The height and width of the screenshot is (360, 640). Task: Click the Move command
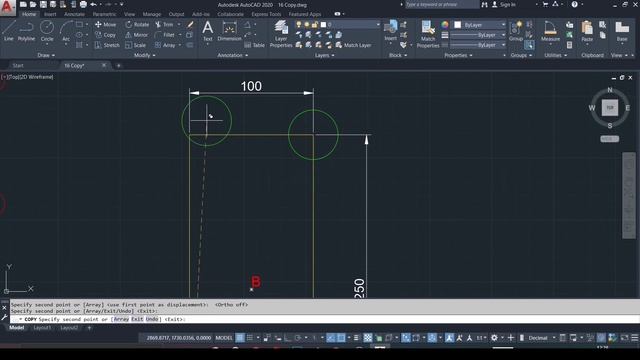click(x=105, y=24)
